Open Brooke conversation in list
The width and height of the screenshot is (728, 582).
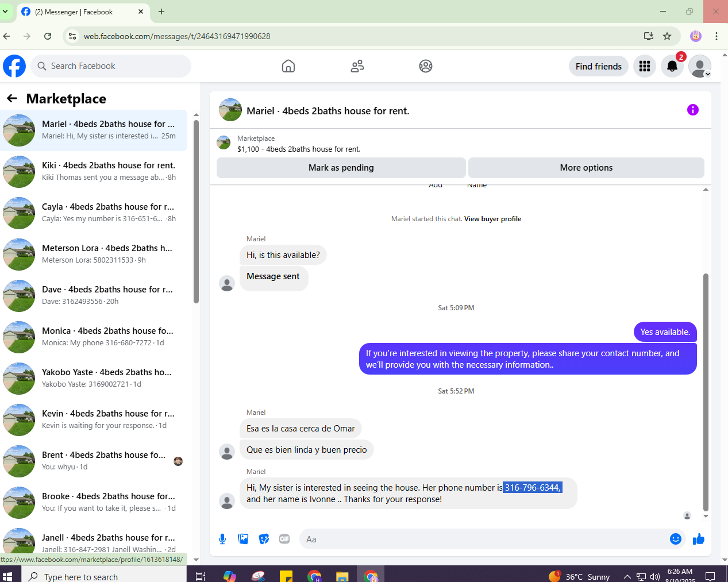[94, 503]
